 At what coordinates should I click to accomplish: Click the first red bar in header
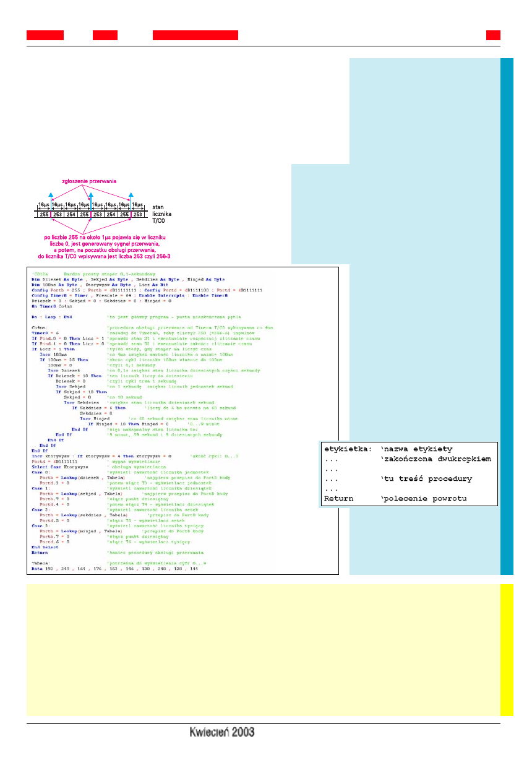pos(45,35)
